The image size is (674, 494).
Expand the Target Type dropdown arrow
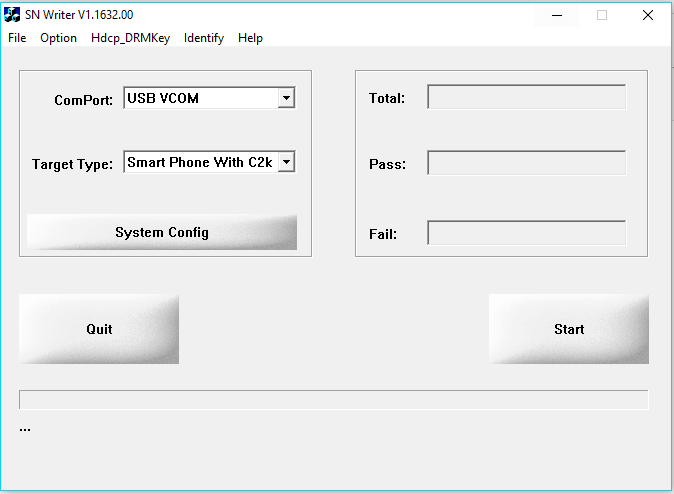pyautogui.click(x=286, y=162)
